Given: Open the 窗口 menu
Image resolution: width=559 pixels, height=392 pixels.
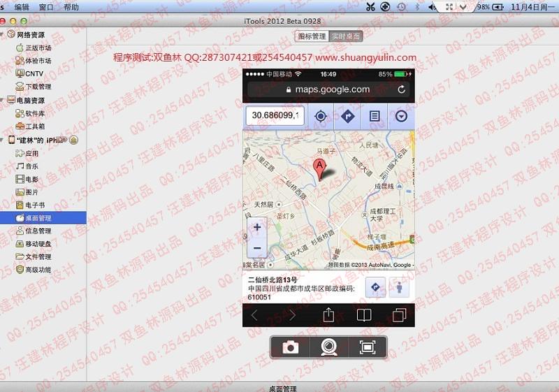Looking at the screenshot, I should point(46,7).
